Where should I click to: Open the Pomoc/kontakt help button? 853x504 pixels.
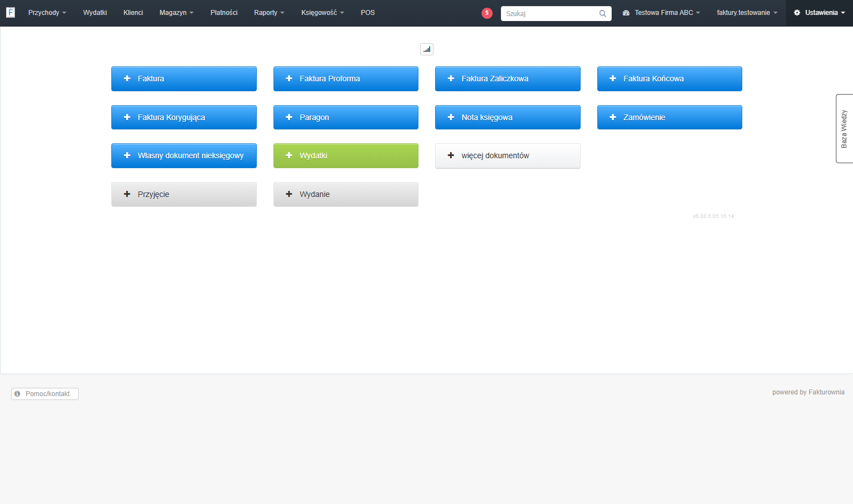point(45,394)
